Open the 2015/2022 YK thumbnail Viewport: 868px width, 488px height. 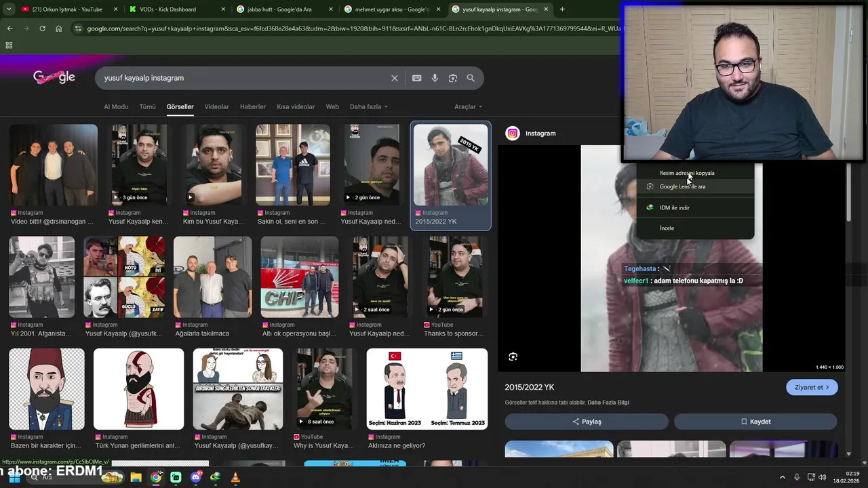pyautogui.click(x=451, y=165)
